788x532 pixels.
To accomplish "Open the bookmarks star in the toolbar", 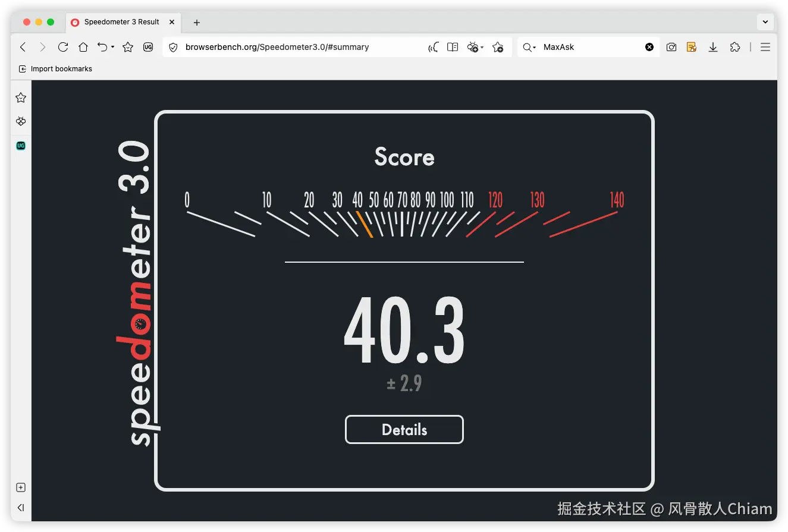I will [128, 47].
